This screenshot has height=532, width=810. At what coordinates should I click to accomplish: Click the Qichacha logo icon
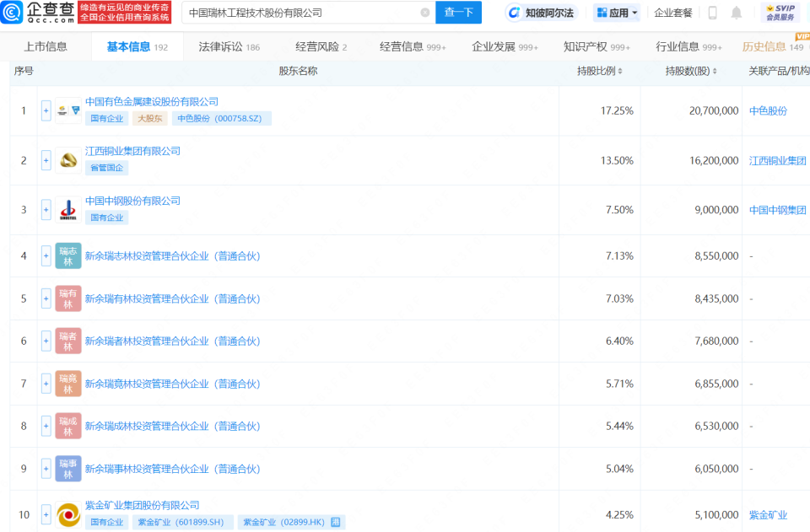[x=11, y=13]
